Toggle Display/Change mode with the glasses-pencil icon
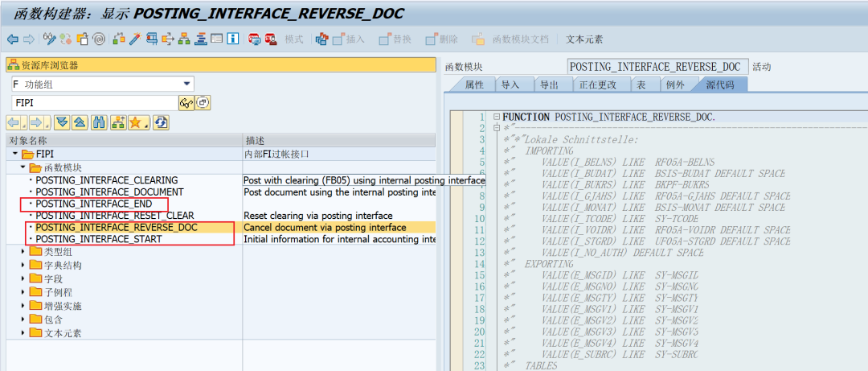 [51, 39]
